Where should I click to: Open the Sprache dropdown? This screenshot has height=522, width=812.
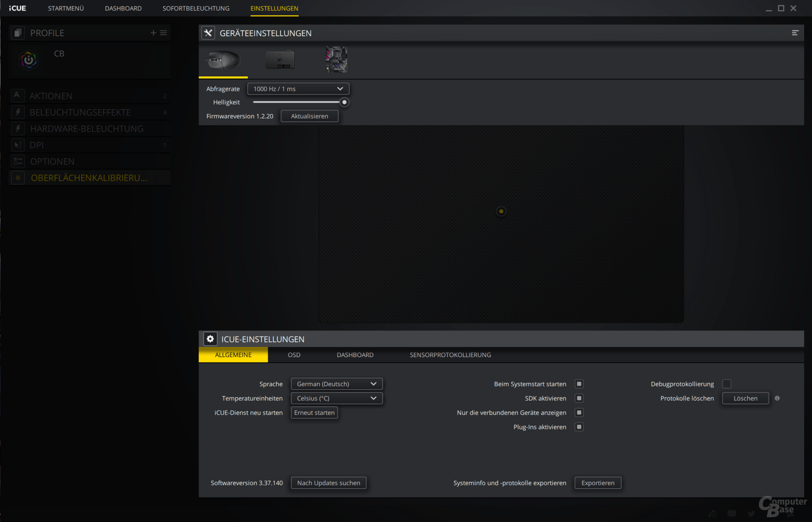click(x=337, y=384)
